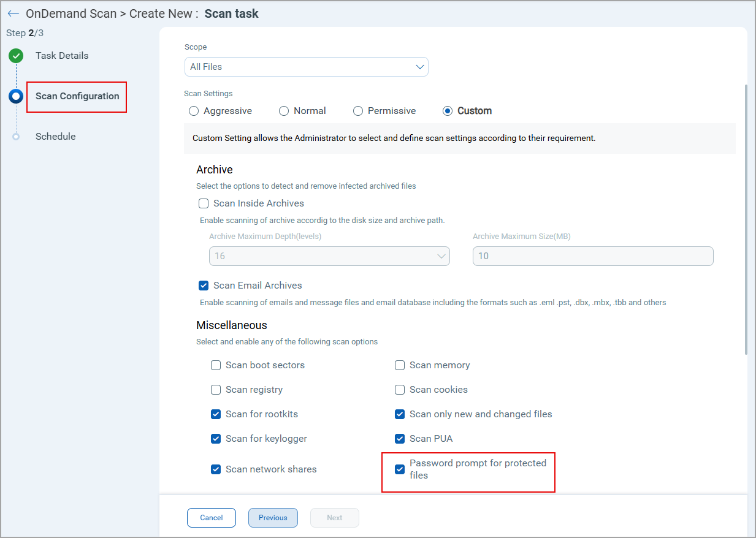Disable Password prompt for protected files
This screenshot has width=756, height=538.
400,469
